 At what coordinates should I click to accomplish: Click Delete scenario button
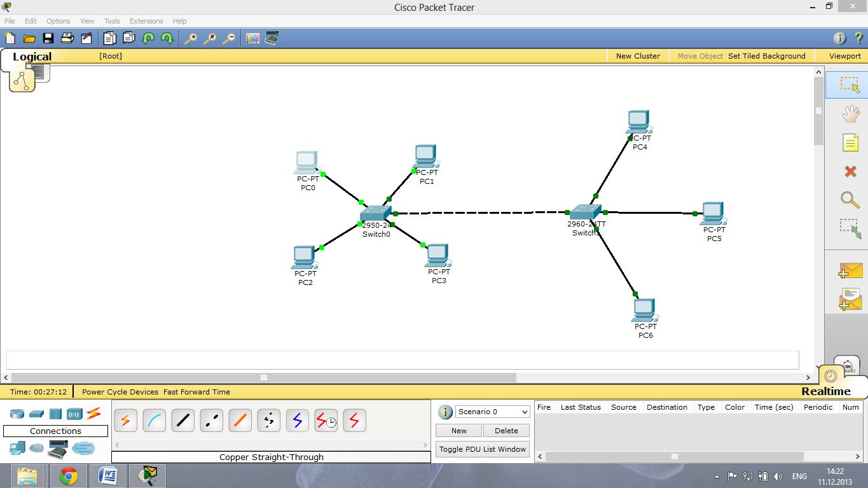[x=506, y=431]
